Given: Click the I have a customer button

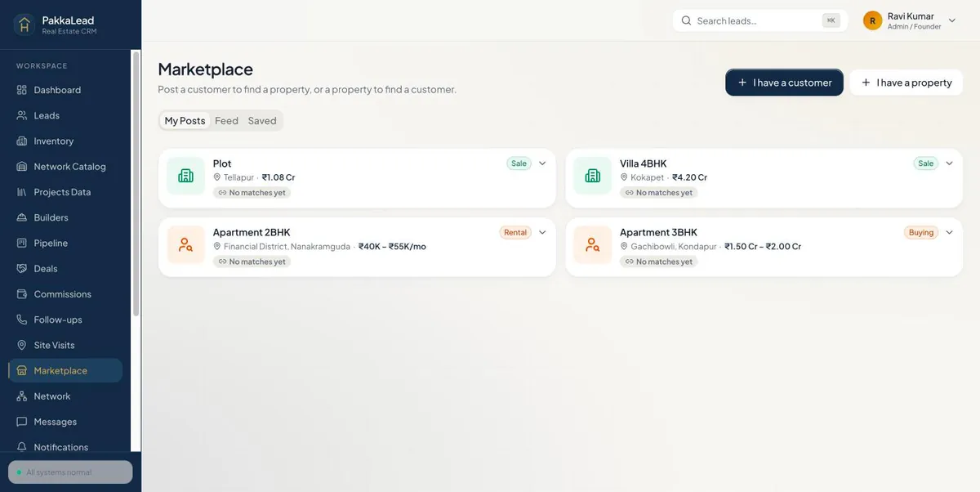Looking at the screenshot, I should pos(784,83).
